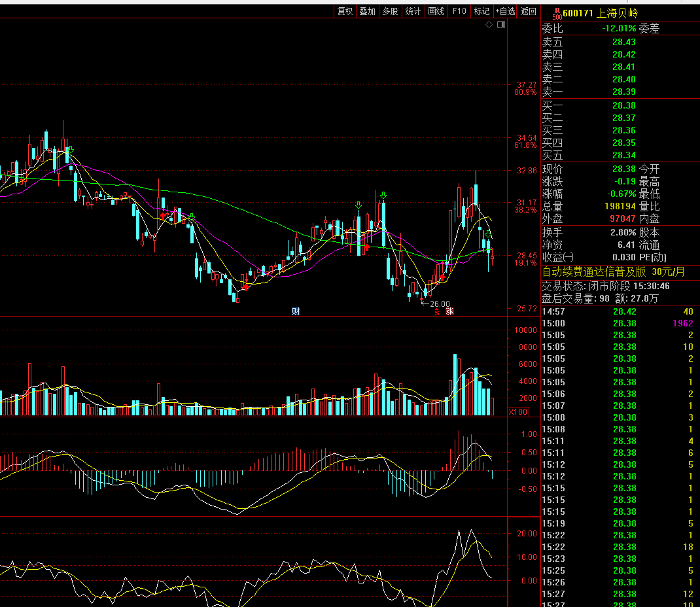
Task: Switch to 多股 multi-stock view
Action: point(390,11)
